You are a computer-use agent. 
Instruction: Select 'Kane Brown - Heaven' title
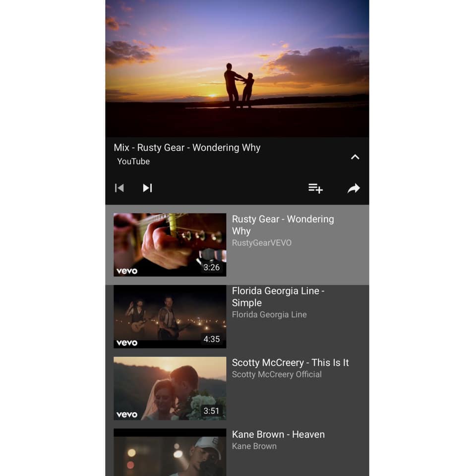pos(278,434)
